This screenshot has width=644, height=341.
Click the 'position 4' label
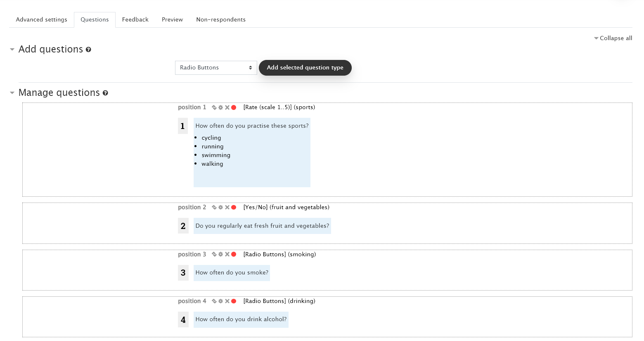coord(192,301)
